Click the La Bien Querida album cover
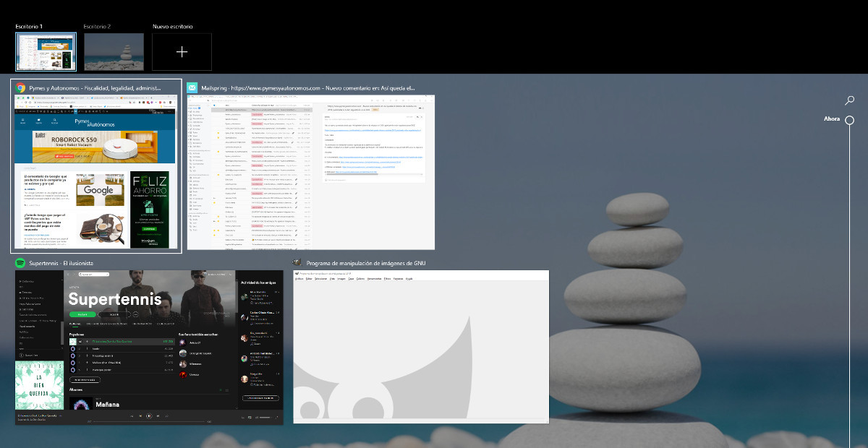868x448 pixels. 39,386
